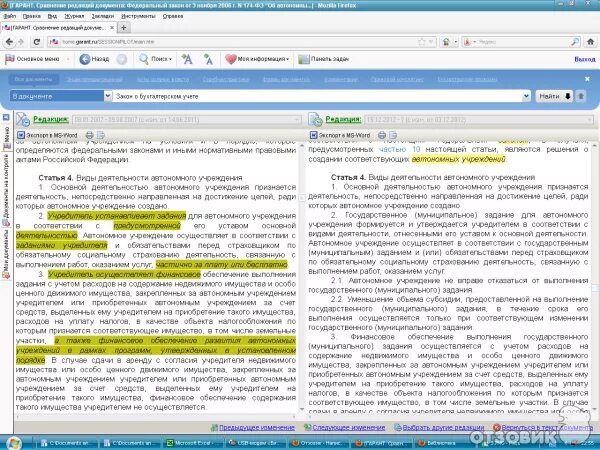Screen dimensions: 600x450
Task: Click the left pane edition document-clock icon
Action: [x=23, y=119]
